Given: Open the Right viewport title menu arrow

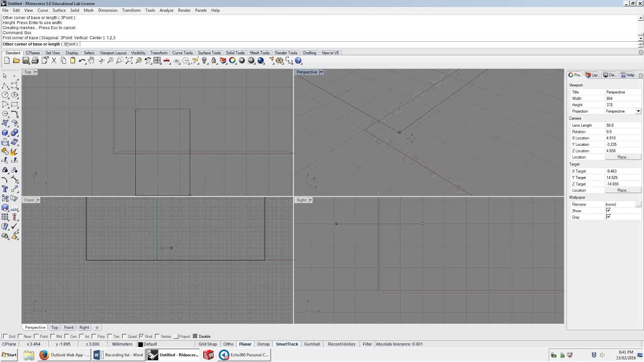Looking at the screenshot, I should 310,200.
